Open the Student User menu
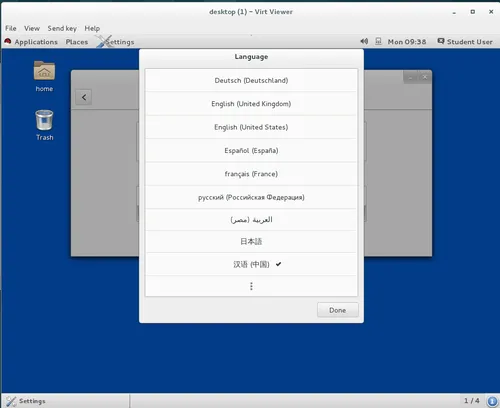The height and width of the screenshot is (408, 500). click(x=469, y=42)
